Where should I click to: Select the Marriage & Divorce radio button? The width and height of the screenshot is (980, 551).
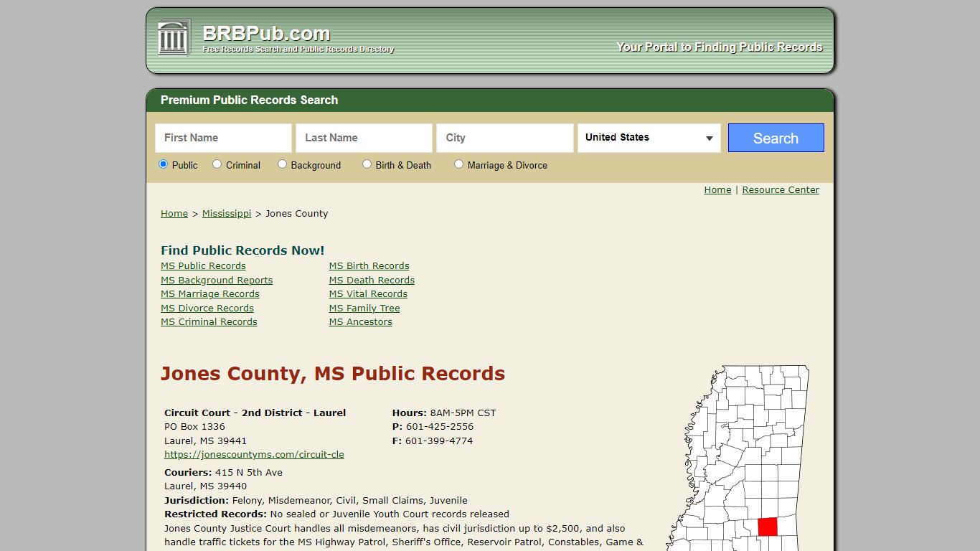(458, 164)
